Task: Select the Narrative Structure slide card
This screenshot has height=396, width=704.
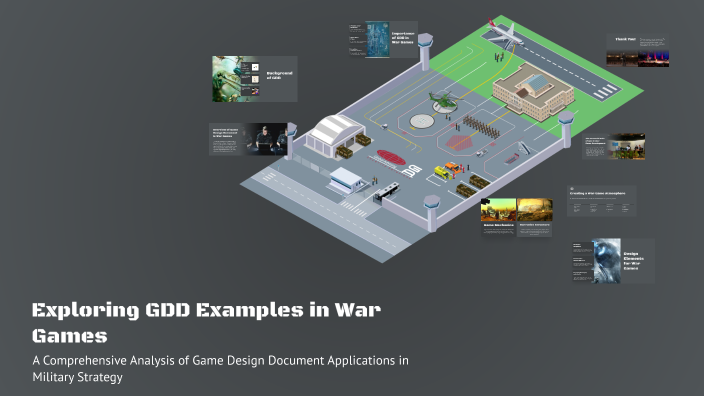Action: [x=535, y=217]
